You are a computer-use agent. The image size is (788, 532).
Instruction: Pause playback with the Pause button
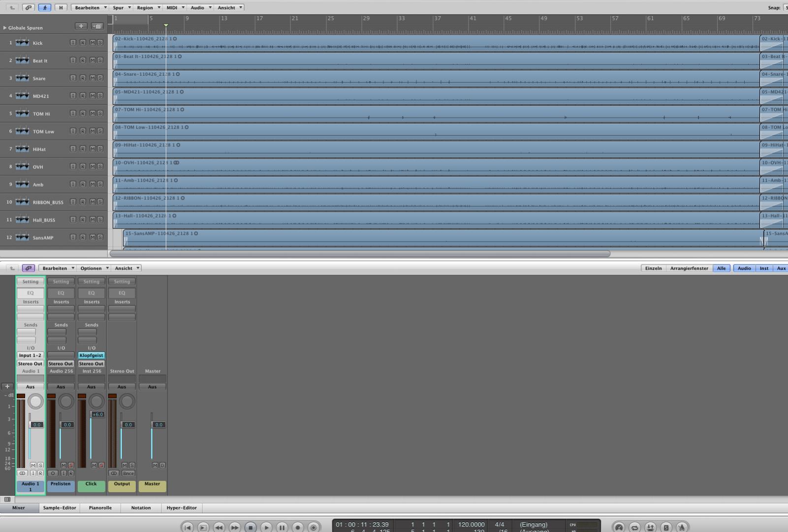(x=282, y=527)
